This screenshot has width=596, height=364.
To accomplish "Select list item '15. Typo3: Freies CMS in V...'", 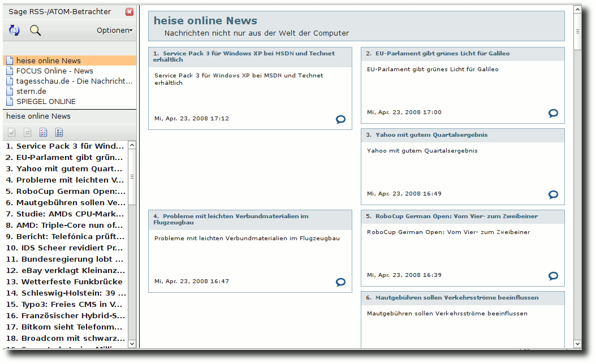I will point(66,304).
